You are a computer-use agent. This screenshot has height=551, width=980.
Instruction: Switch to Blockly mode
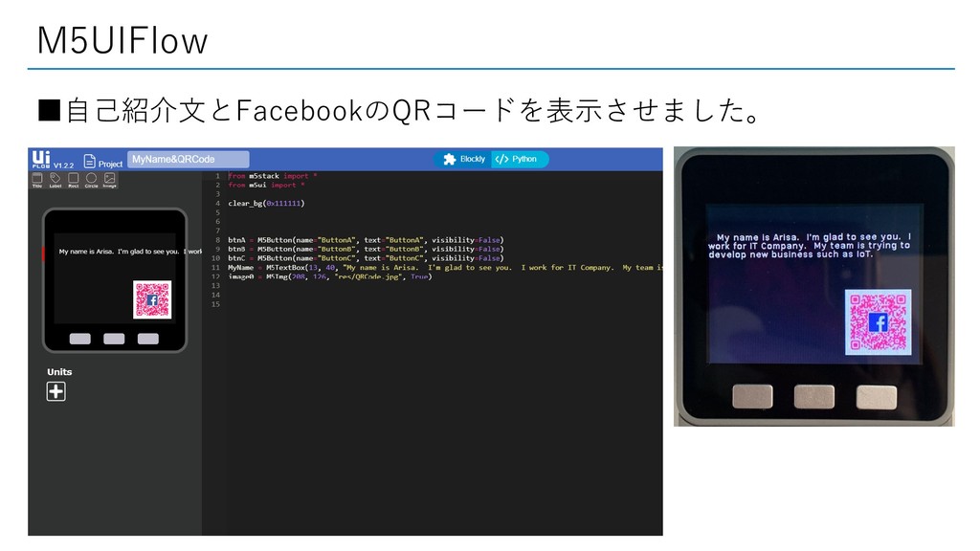click(x=464, y=160)
